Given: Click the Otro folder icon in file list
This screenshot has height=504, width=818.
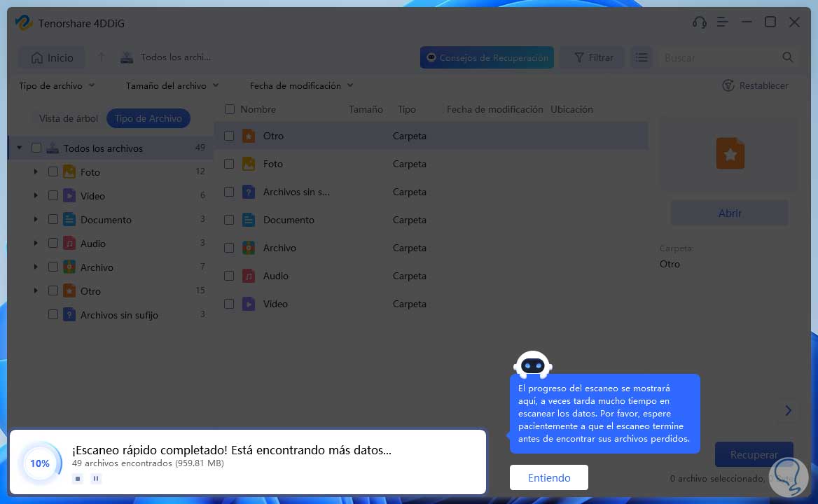Looking at the screenshot, I should [249, 136].
